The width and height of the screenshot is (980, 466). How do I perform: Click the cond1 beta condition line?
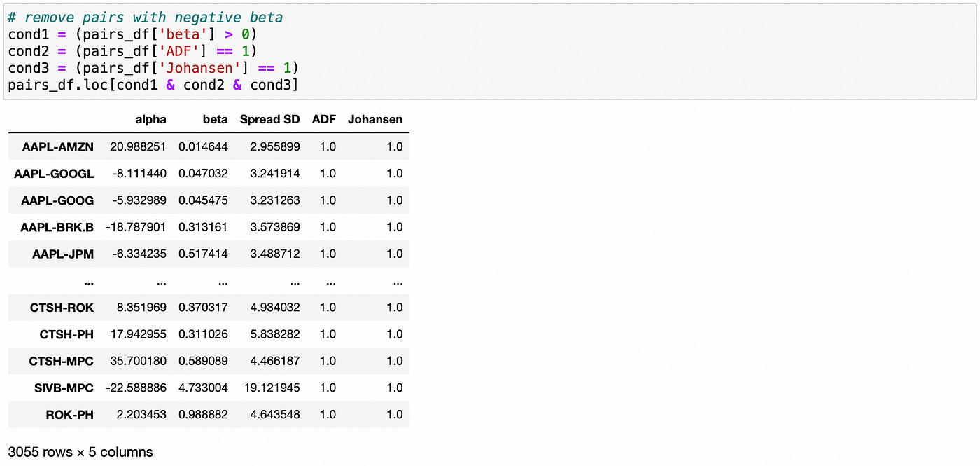tap(134, 34)
